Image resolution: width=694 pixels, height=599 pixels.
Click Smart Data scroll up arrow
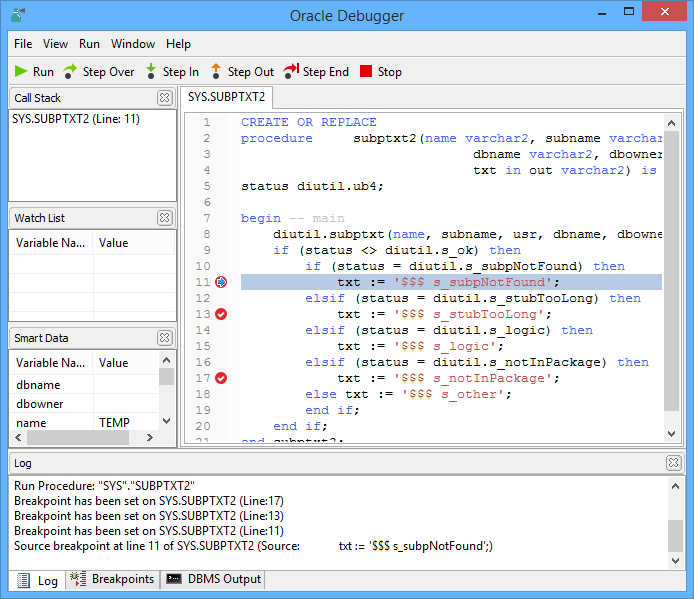pos(166,360)
